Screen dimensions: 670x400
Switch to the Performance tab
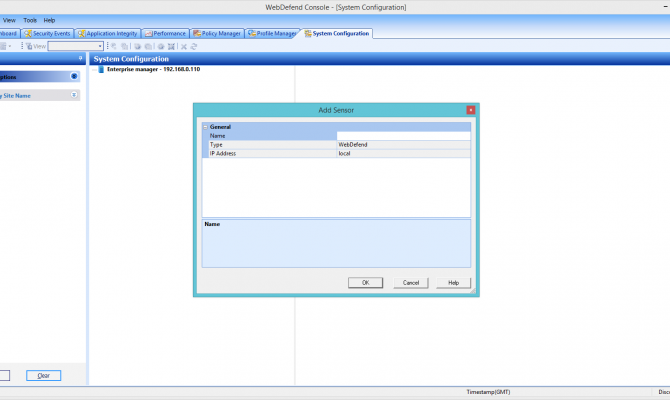tap(165, 33)
